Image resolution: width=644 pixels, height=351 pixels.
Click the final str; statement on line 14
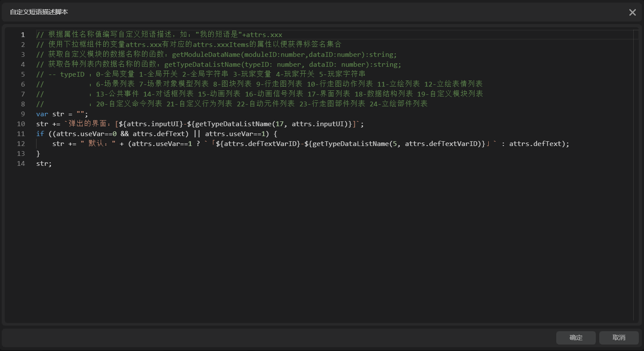(x=44, y=163)
